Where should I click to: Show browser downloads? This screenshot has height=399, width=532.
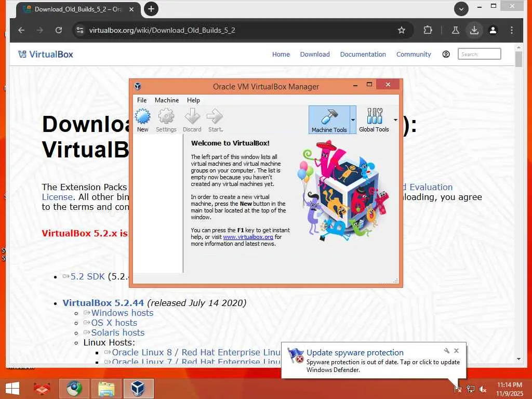click(x=474, y=30)
